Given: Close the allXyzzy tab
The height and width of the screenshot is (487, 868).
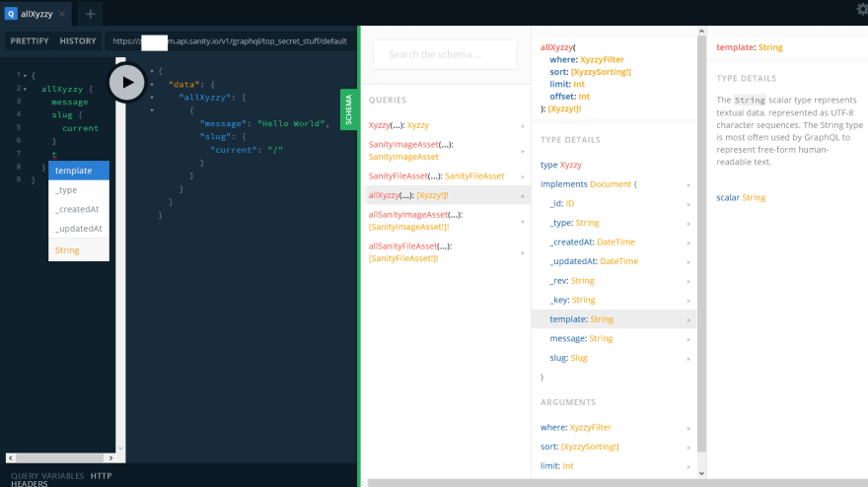Looking at the screenshot, I should 62,14.
